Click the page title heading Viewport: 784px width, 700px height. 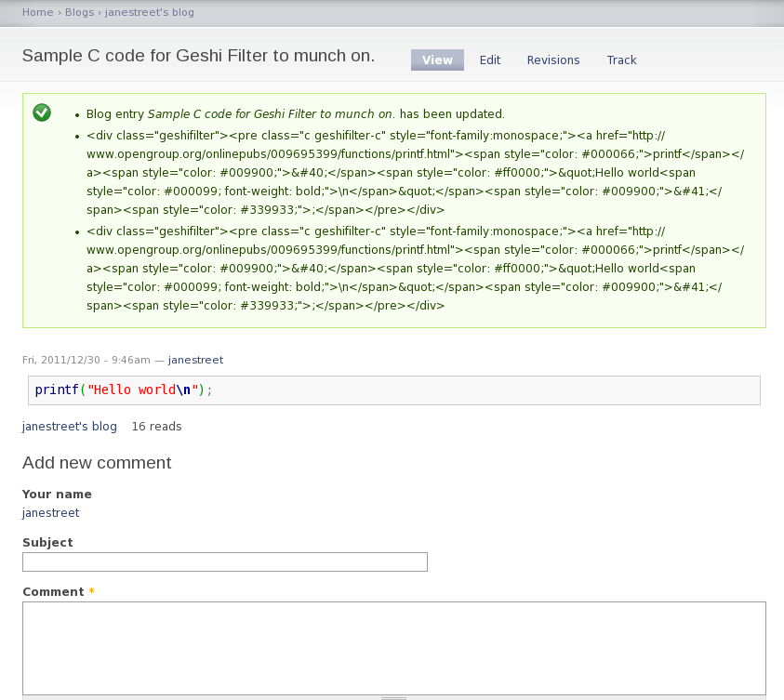198,56
